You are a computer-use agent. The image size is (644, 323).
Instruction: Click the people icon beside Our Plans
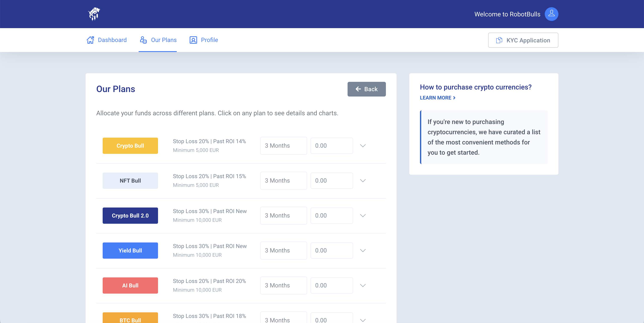(143, 40)
